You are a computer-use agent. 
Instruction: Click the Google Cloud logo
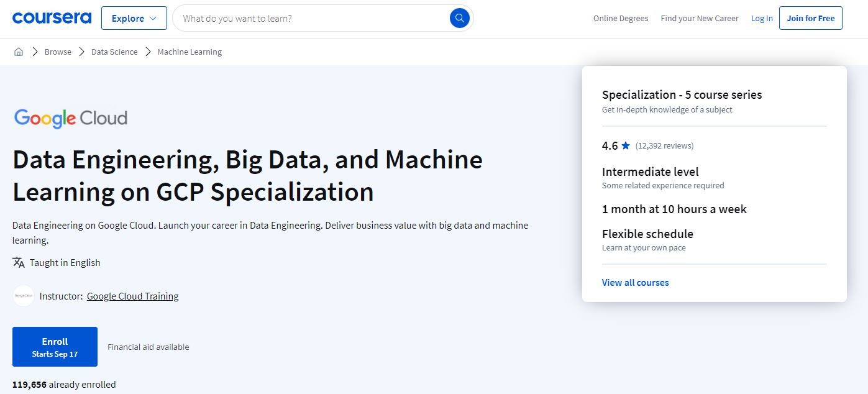[70, 117]
